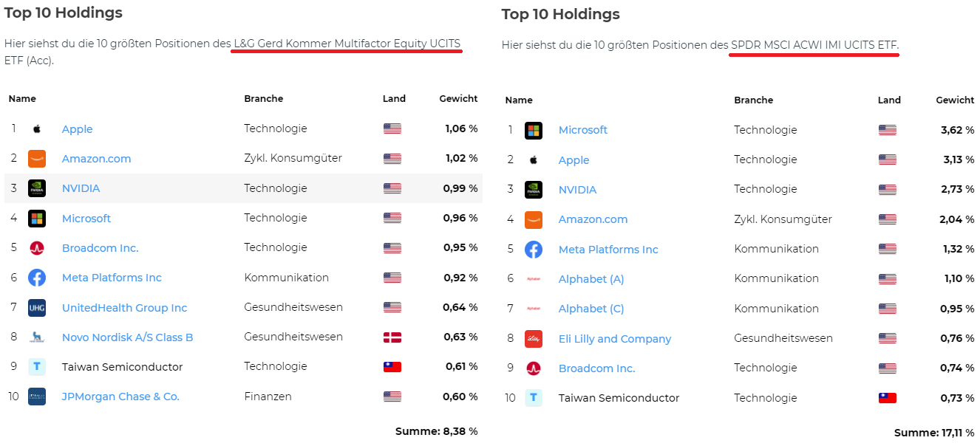Click the Branche column header in right table
The width and height of the screenshot is (980, 446).
753,100
